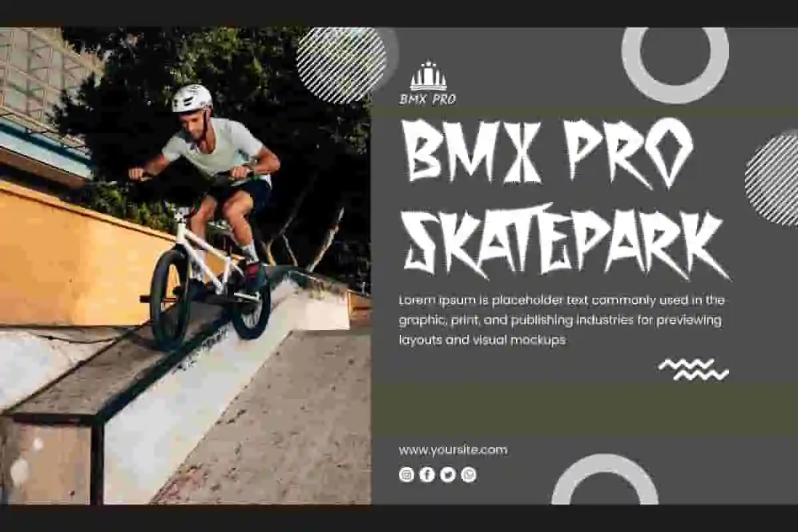Open the Twitter bird icon

(448, 474)
